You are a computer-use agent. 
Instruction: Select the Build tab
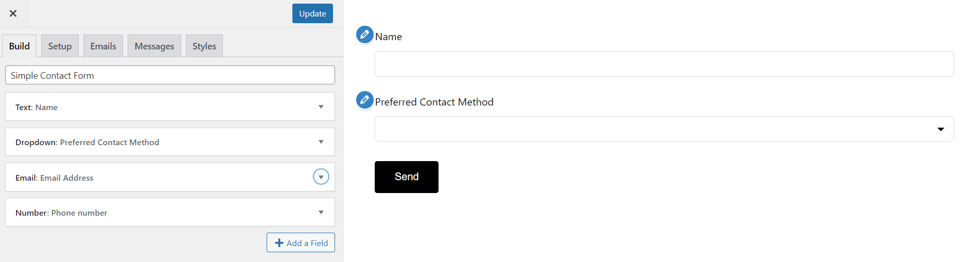click(20, 46)
